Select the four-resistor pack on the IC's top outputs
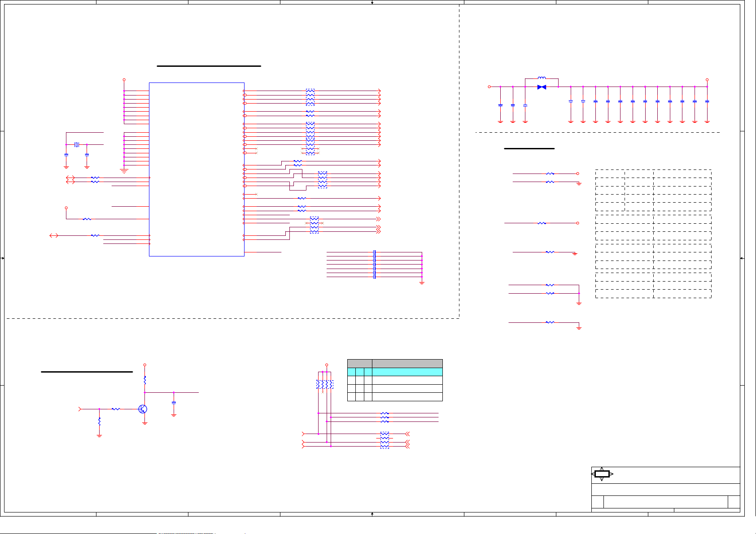The image size is (756, 534). pos(310,97)
